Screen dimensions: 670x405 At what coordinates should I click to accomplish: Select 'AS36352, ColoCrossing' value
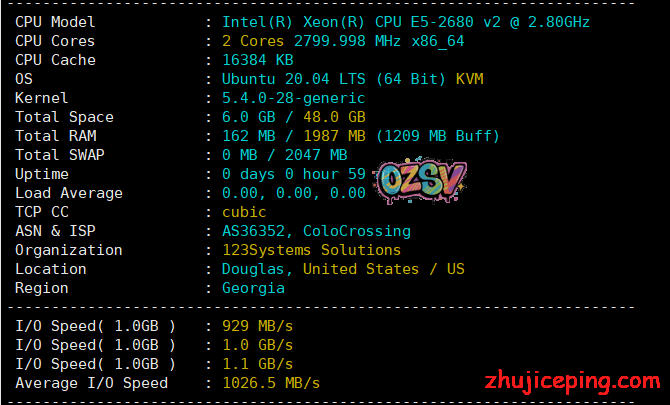pyautogui.click(x=316, y=231)
